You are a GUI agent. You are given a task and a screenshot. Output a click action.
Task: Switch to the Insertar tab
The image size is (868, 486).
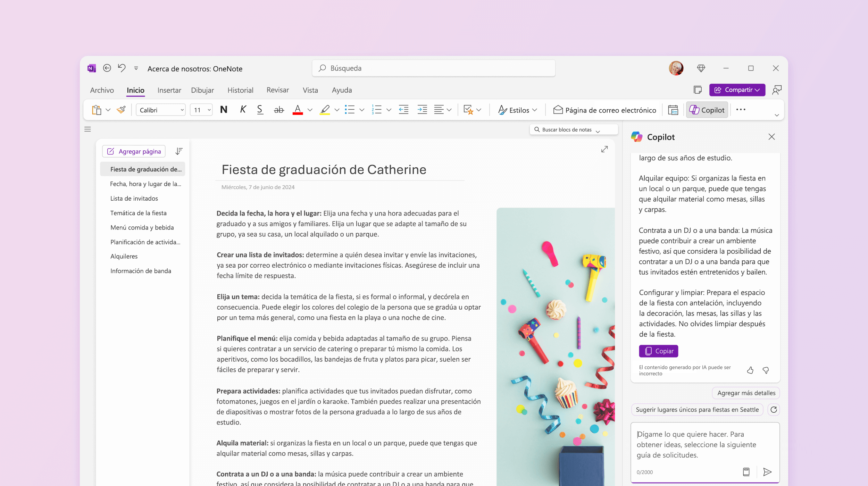pos(169,90)
